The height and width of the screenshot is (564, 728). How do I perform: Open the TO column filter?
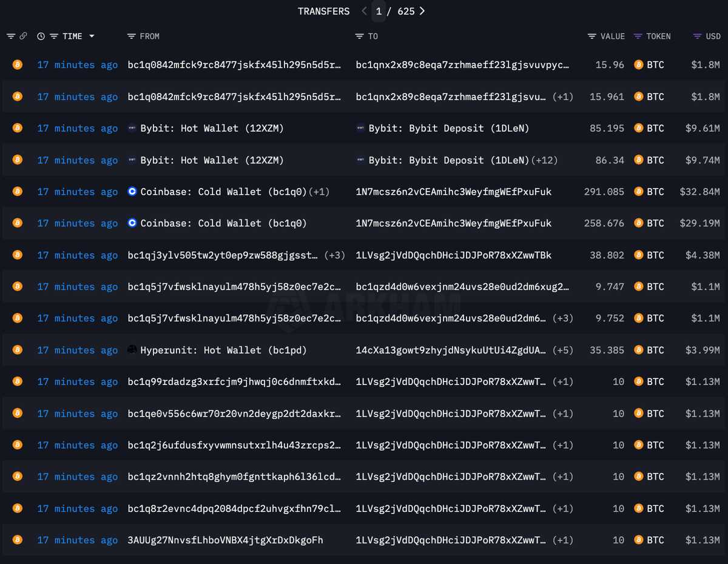pos(359,36)
